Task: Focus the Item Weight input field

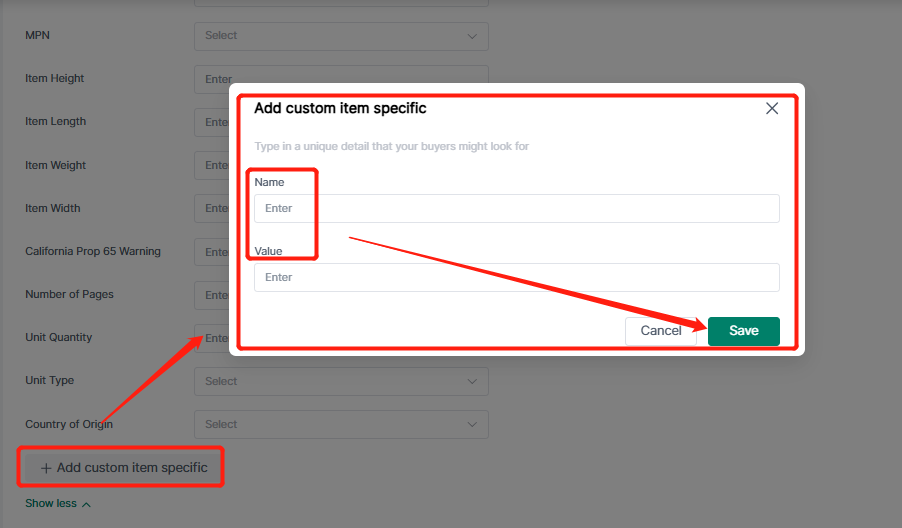Action: tap(212, 165)
